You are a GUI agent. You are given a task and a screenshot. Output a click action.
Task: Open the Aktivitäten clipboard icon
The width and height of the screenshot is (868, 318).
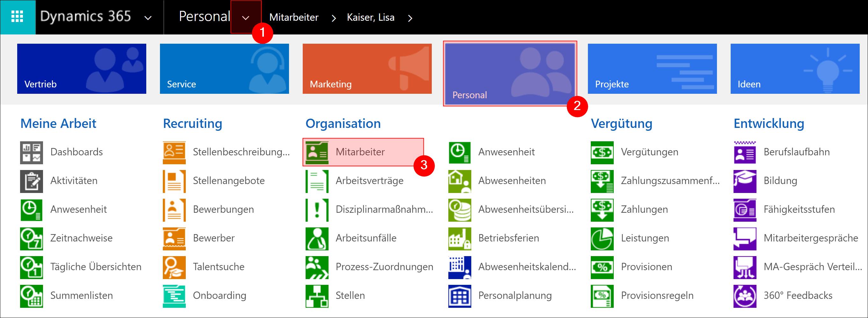(x=31, y=181)
